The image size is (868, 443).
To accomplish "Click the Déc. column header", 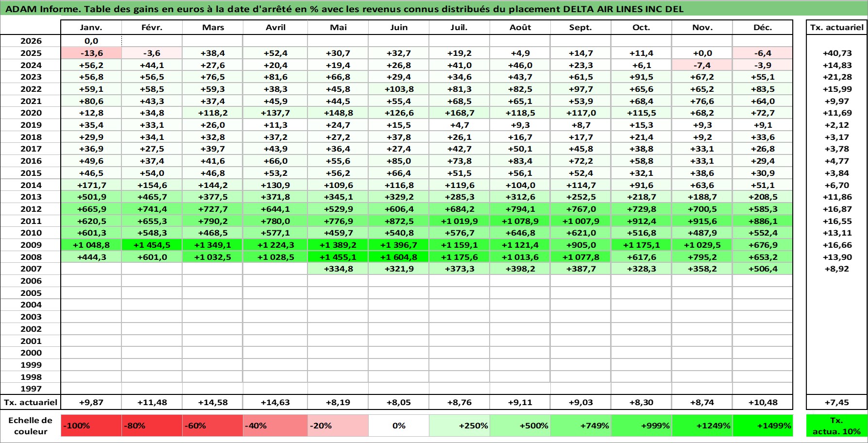I will 763,28.
